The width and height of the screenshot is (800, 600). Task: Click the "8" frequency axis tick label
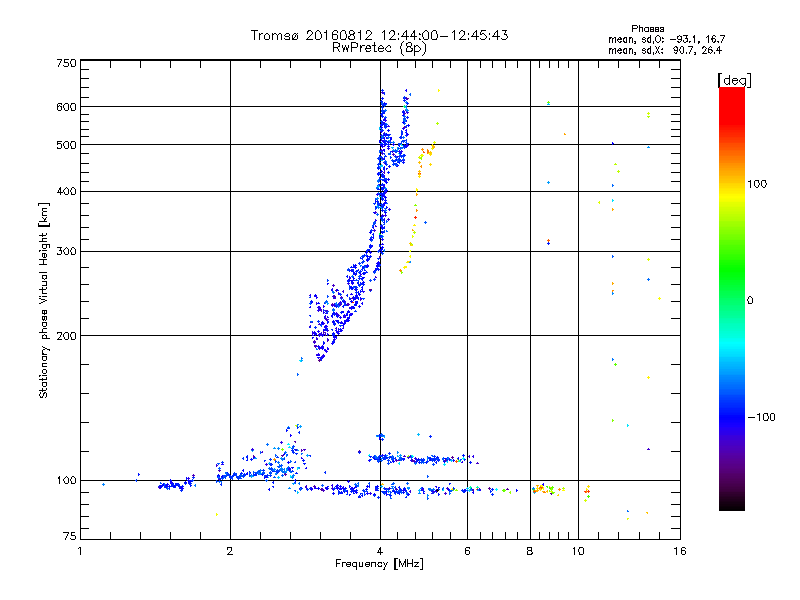tap(530, 551)
